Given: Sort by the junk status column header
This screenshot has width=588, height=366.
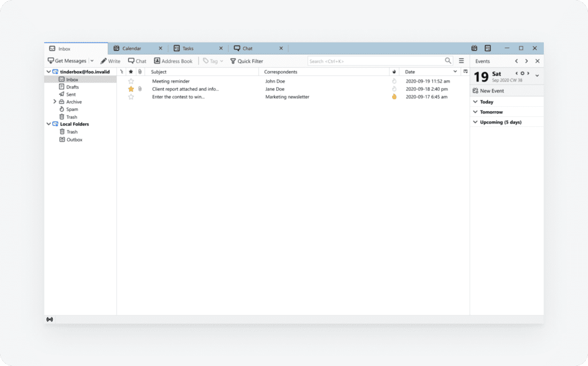Looking at the screenshot, I should (x=394, y=72).
